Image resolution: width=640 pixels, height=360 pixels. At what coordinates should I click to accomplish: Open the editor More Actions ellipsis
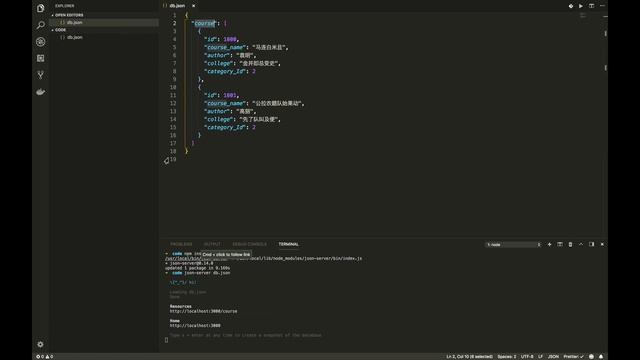pos(602,6)
